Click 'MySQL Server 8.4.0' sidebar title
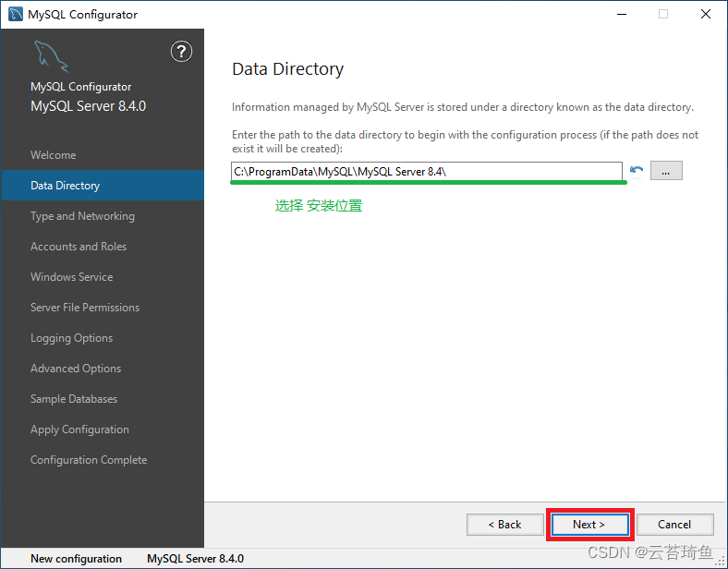Screen dimensions: 728x569 coord(88,106)
